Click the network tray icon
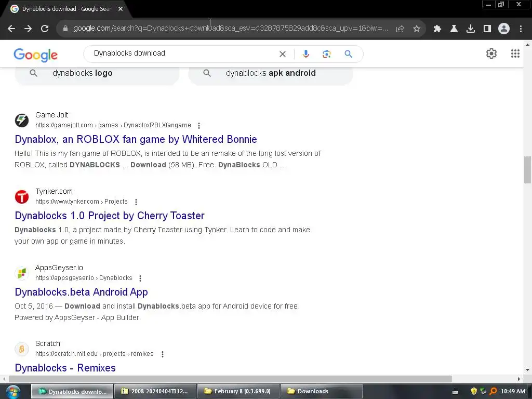 [483, 392]
